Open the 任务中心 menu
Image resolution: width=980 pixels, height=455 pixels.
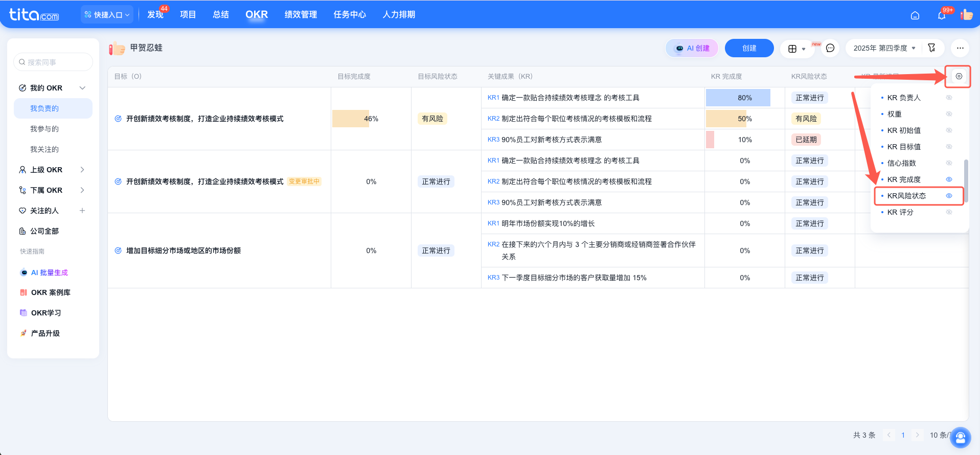point(350,15)
